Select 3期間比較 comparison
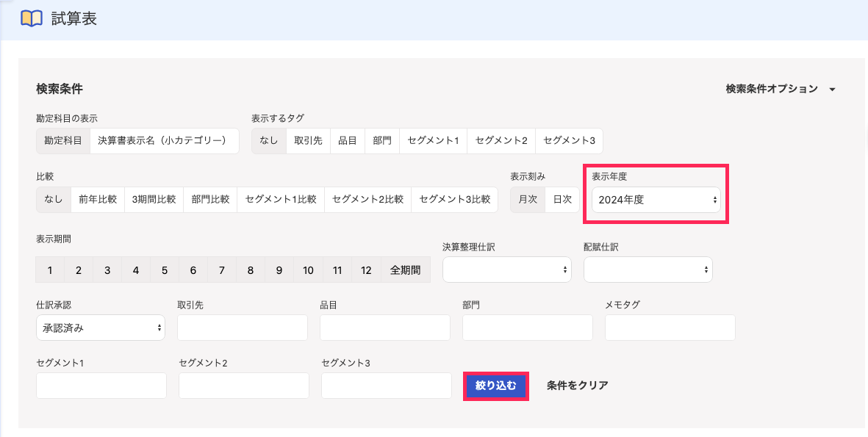 [x=154, y=200]
